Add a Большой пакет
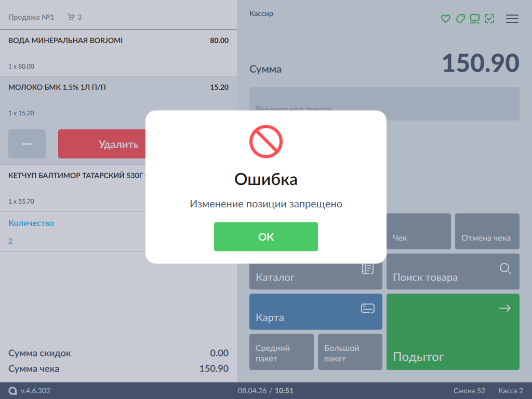The image size is (532, 399). pyautogui.click(x=350, y=352)
